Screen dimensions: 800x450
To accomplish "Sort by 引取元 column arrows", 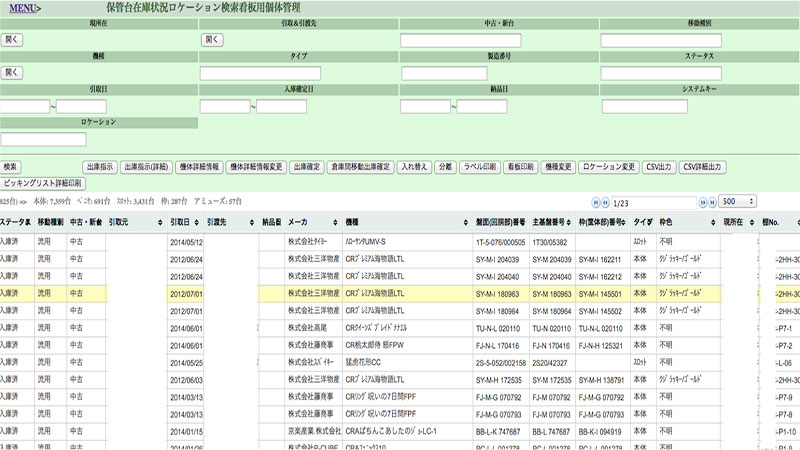I will click(x=160, y=222).
